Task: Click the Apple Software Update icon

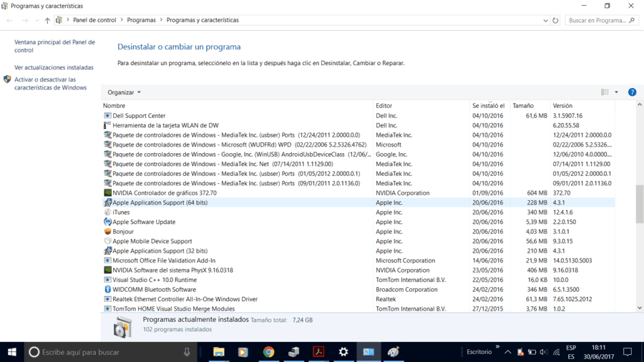Action: click(107, 222)
